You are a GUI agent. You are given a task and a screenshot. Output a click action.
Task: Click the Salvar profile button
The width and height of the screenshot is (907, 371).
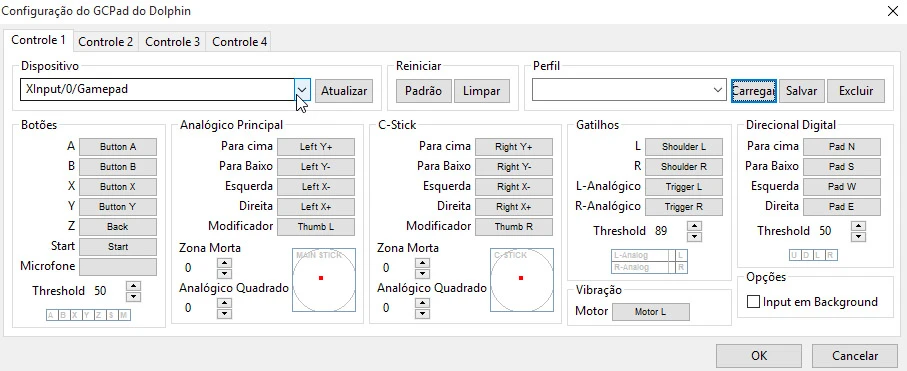point(801,91)
